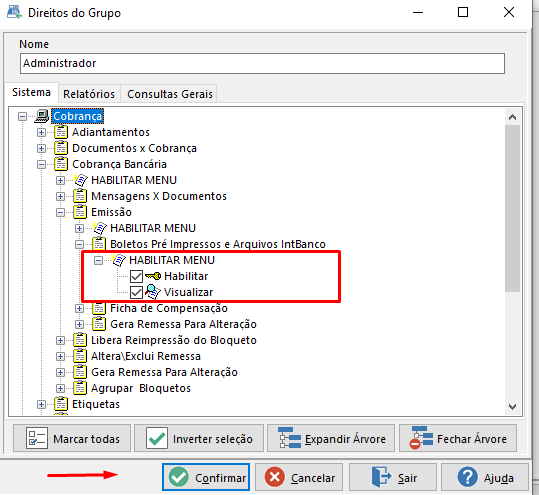Viewport: 539px width, 495px height.
Task: Click the Altera\Exclui Remessa notepad icon
Action: coord(80,356)
